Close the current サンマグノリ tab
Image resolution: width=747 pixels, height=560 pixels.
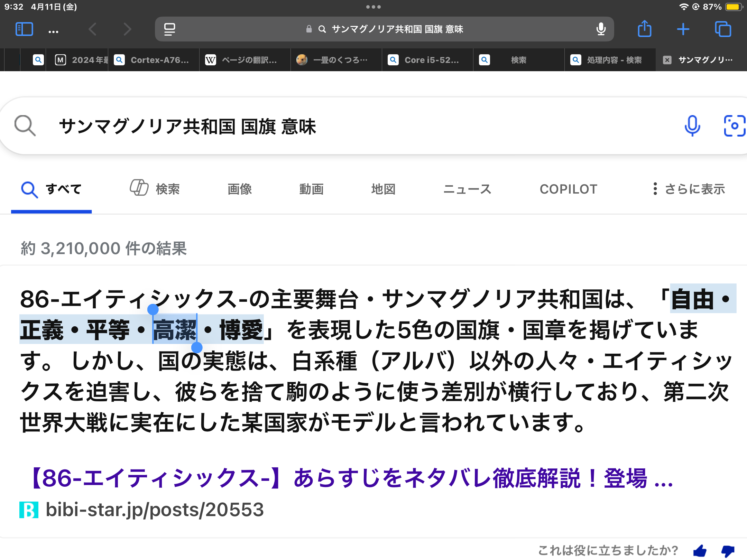pyautogui.click(x=667, y=60)
